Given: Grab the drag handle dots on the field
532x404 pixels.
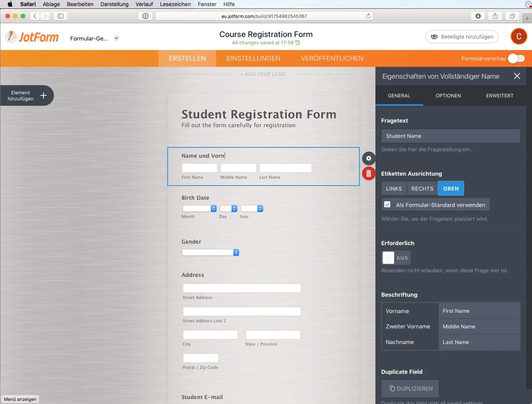Looking at the screenshot, I should [352, 166].
